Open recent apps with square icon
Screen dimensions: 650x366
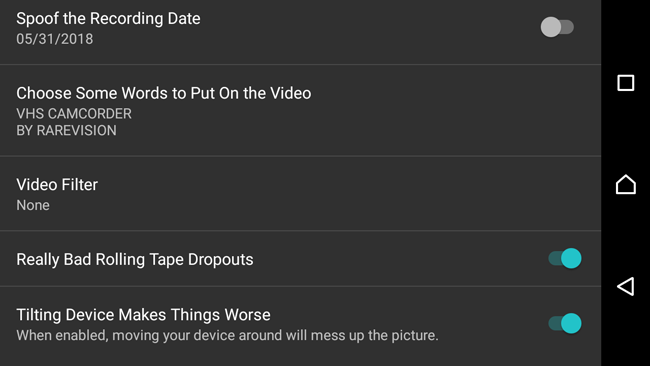[626, 83]
